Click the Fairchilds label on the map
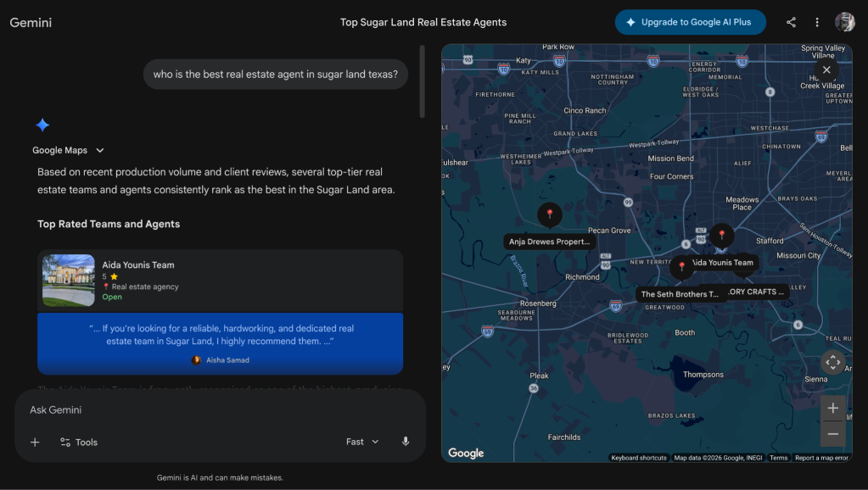This screenshot has height=490, width=868. 564,437
